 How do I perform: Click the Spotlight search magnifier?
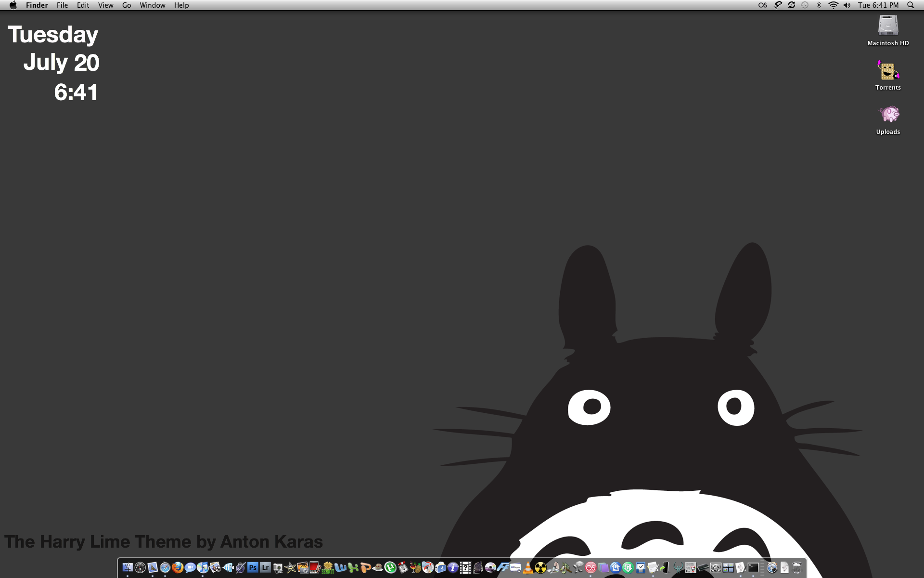coord(911,5)
